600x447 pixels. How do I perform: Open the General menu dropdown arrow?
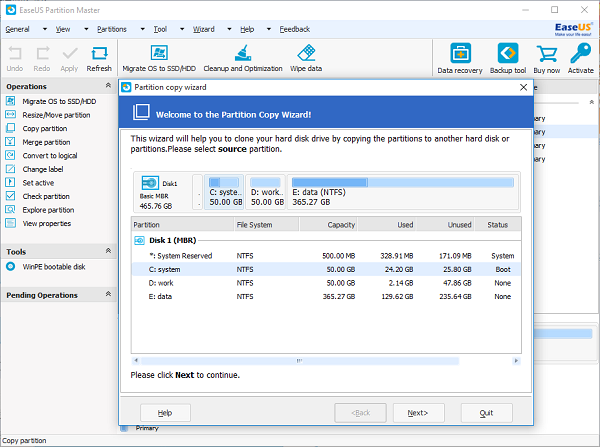(45, 29)
